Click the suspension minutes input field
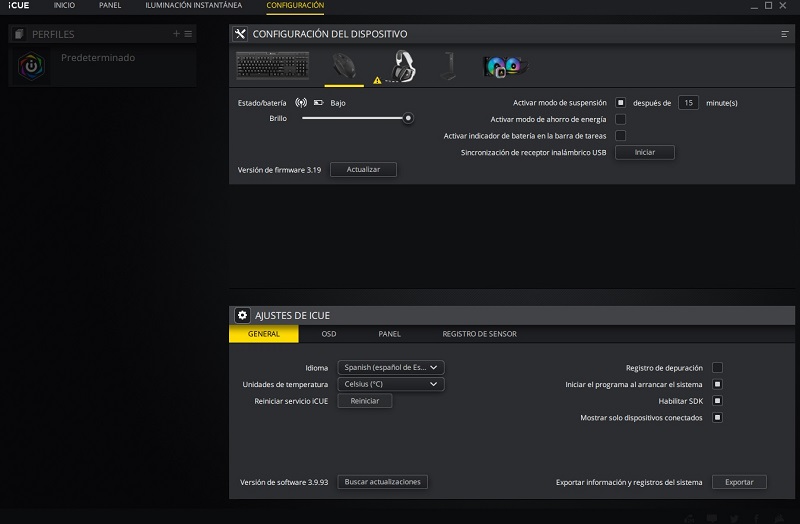 coord(688,102)
